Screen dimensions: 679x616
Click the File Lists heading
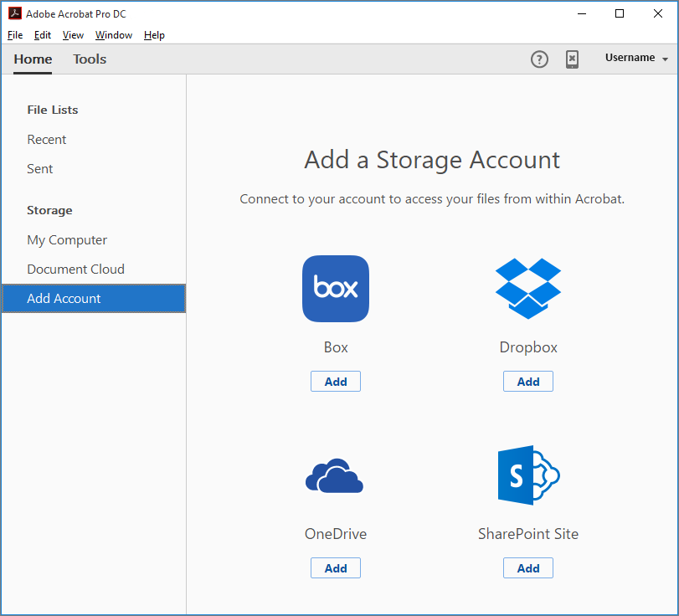click(x=53, y=110)
